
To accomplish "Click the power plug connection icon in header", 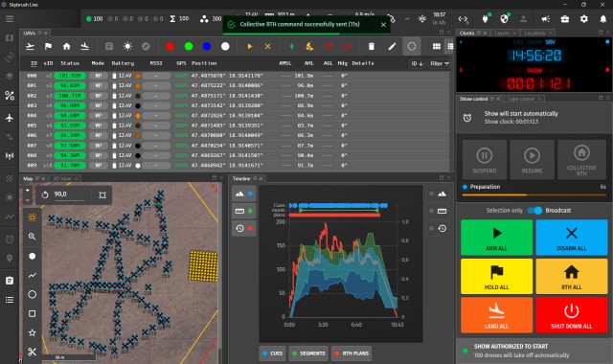I will (x=486, y=18).
